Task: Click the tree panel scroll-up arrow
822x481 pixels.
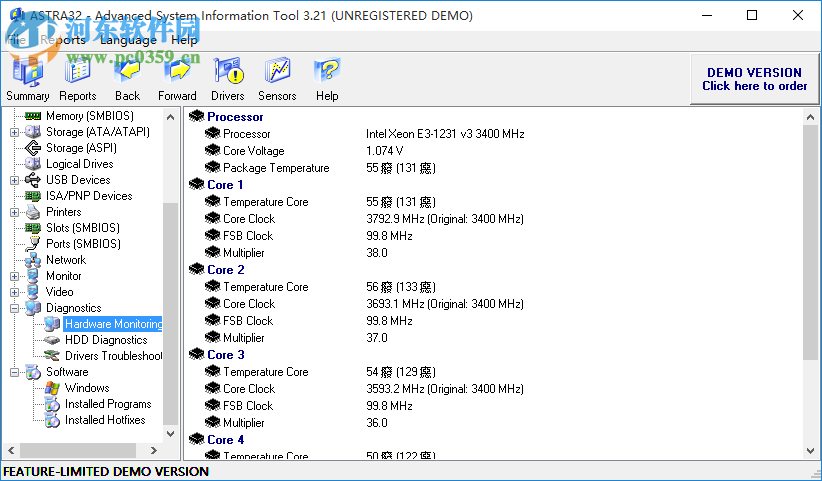Action: tap(170, 117)
